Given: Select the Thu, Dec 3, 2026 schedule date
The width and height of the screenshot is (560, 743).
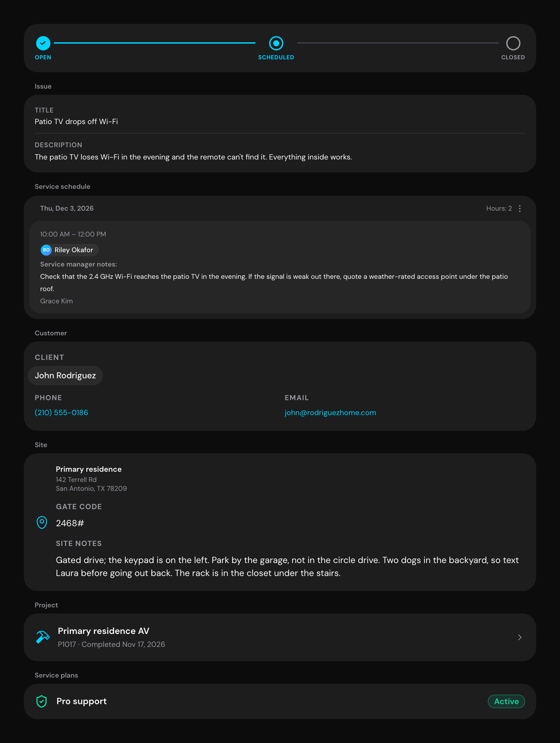Looking at the screenshot, I should pos(67,209).
